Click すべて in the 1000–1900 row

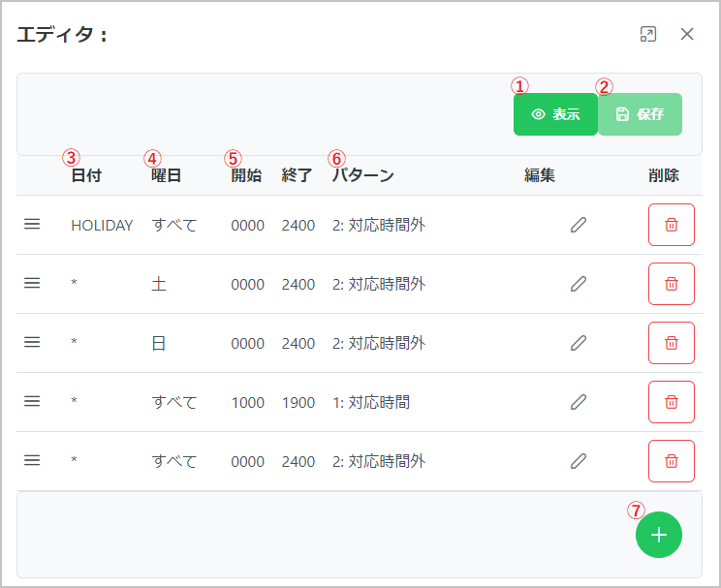(x=174, y=402)
